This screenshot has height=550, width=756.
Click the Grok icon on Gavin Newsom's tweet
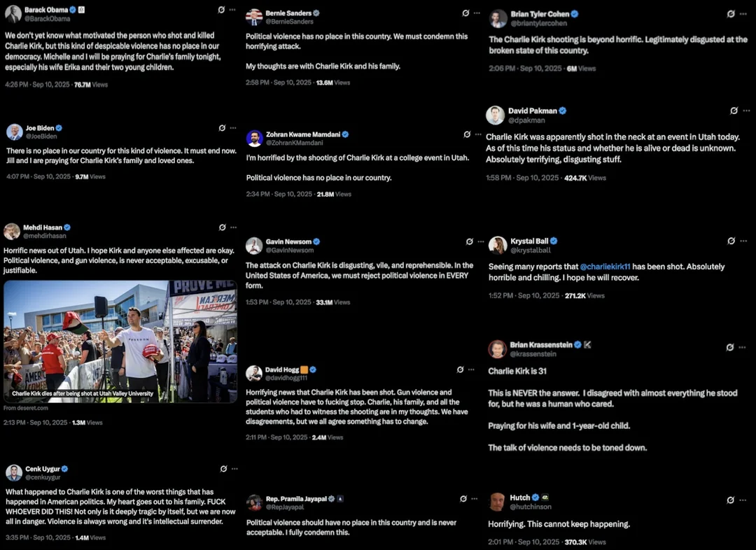tap(470, 241)
